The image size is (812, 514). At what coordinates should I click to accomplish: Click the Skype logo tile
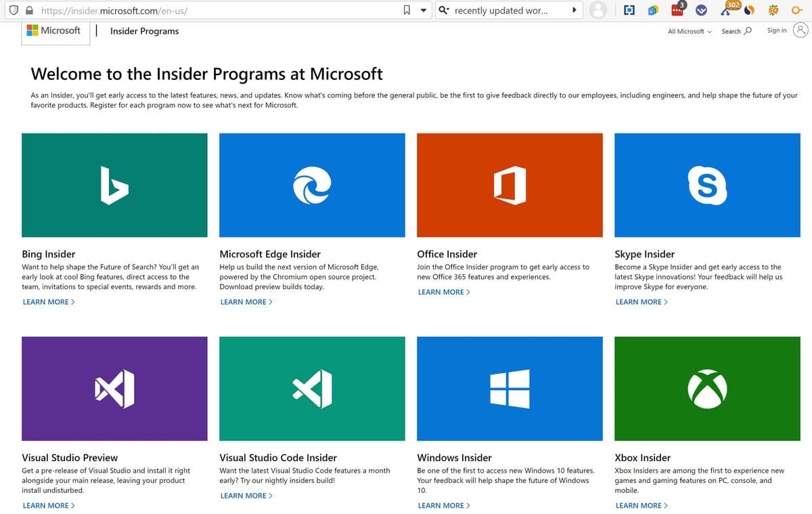[707, 185]
